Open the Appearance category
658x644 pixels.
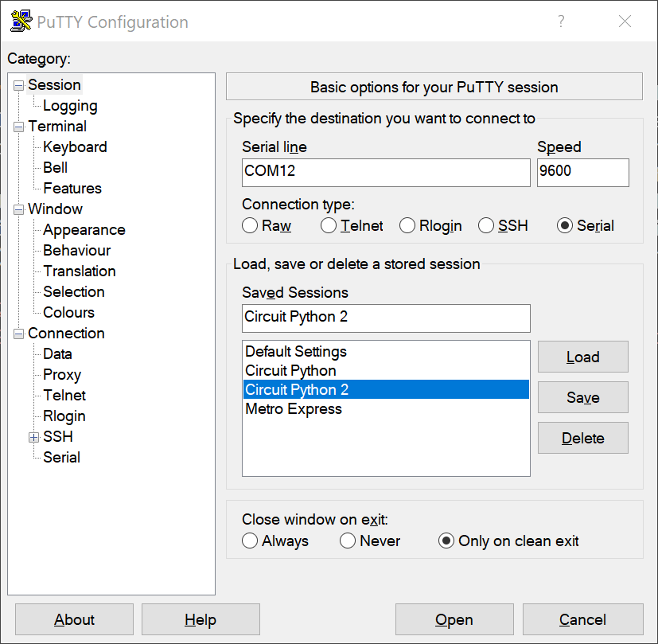tap(84, 229)
